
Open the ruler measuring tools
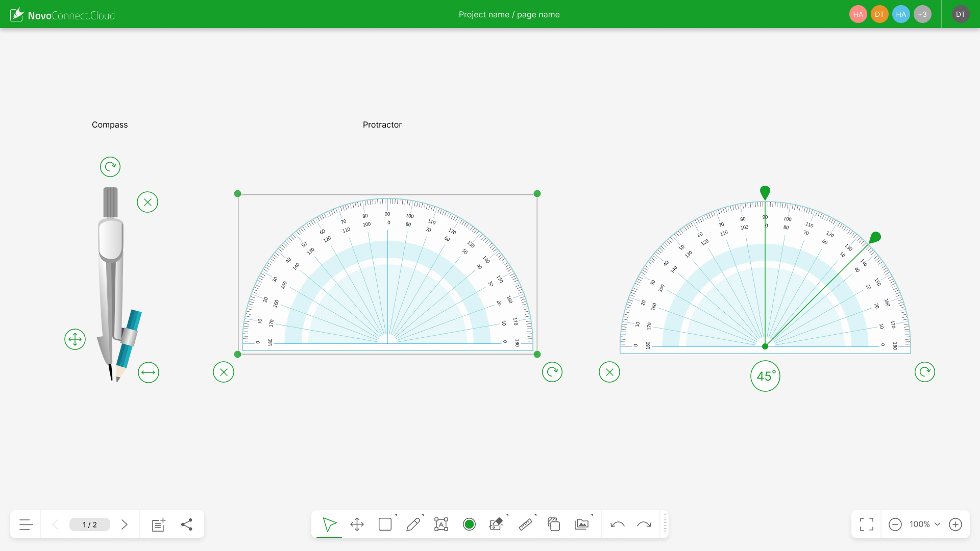[525, 524]
